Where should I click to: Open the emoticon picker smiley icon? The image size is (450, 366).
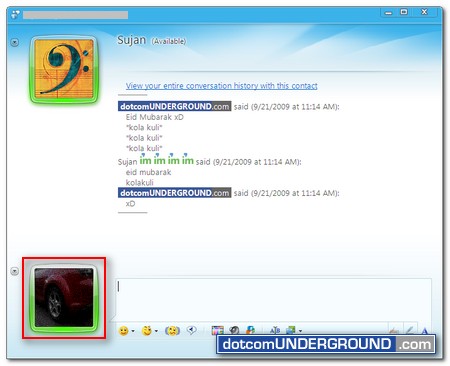(124, 331)
